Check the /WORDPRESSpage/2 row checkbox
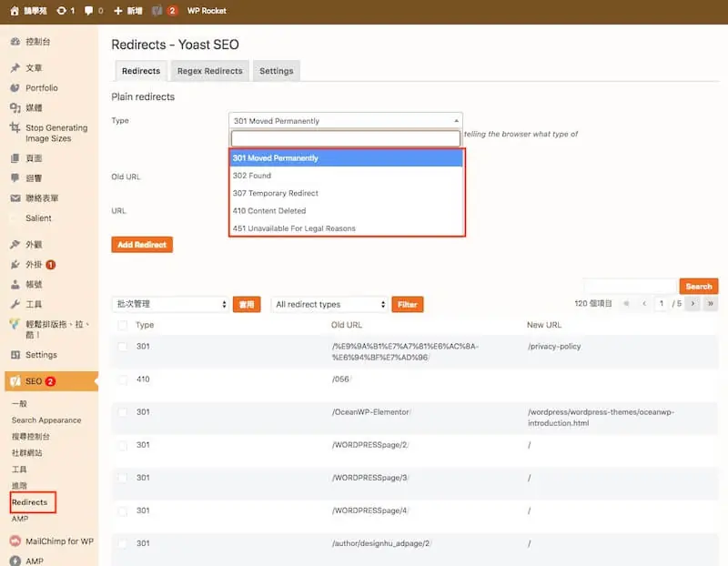728x566 pixels. [x=123, y=445]
